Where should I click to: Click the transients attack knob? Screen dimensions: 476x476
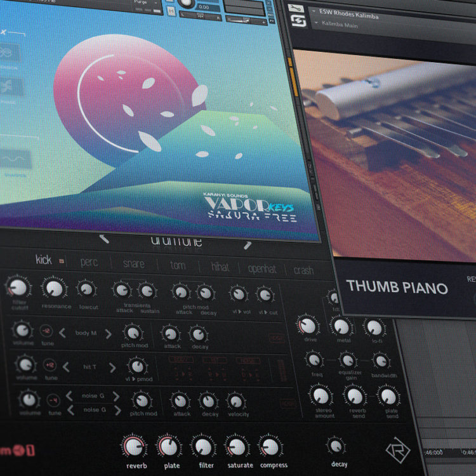pyautogui.click(x=122, y=290)
